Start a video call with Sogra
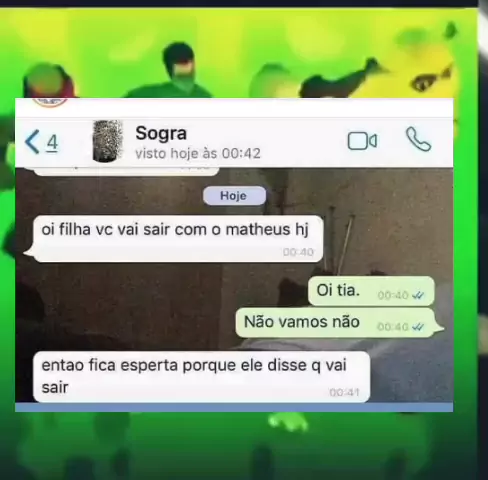 coord(362,141)
